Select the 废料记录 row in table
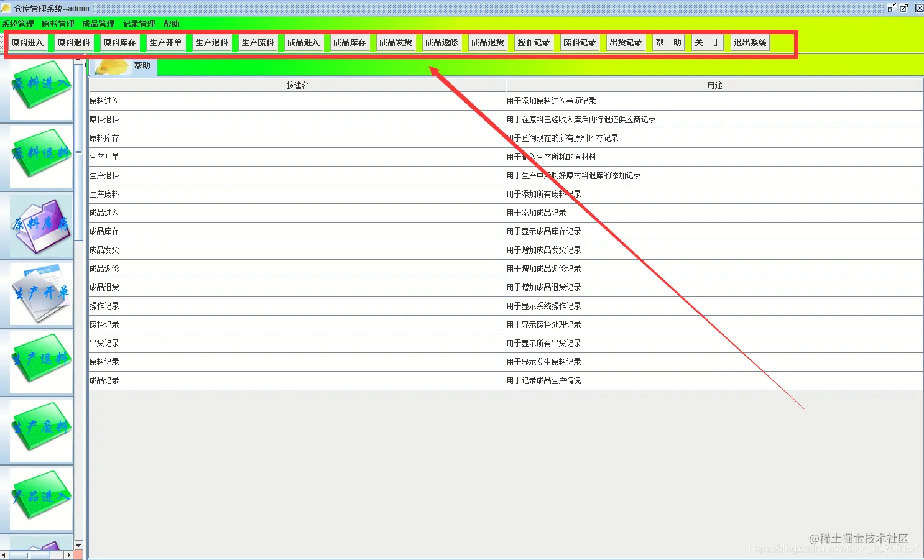The image size is (924, 560). pyautogui.click(x=506, y=324)
